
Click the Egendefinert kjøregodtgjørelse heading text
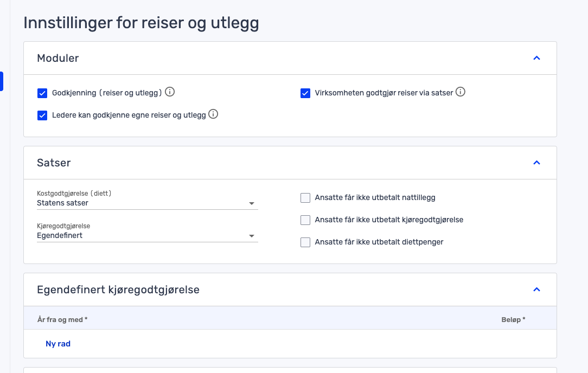point(118,290)
